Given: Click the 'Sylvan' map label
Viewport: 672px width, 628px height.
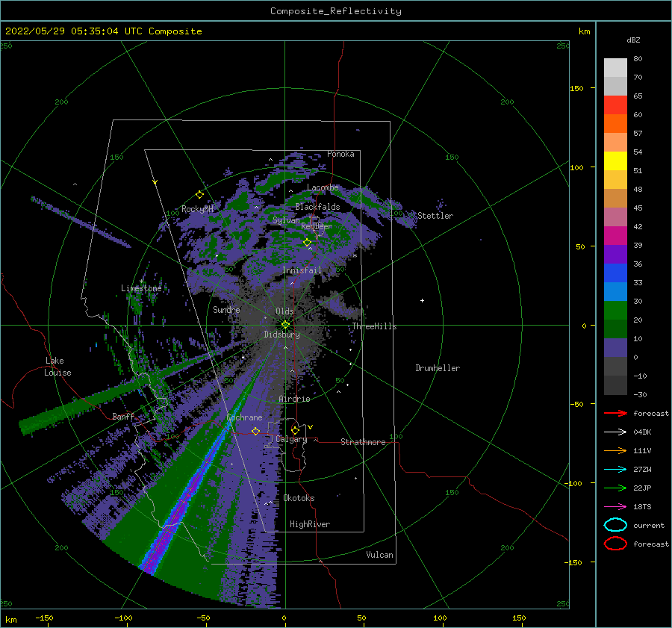Looking at the screenshot, I should click(286, 220).
